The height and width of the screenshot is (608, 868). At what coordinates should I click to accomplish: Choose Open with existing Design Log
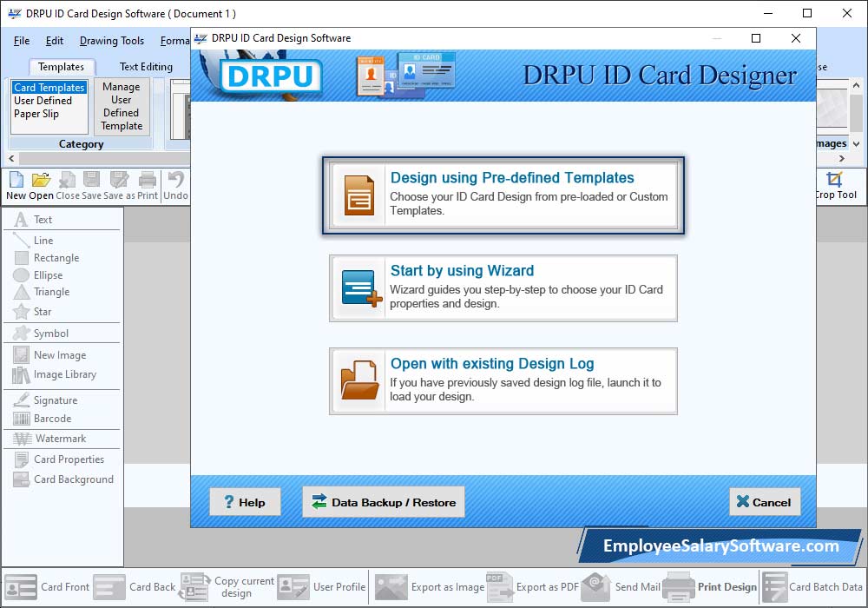(503, 381)
